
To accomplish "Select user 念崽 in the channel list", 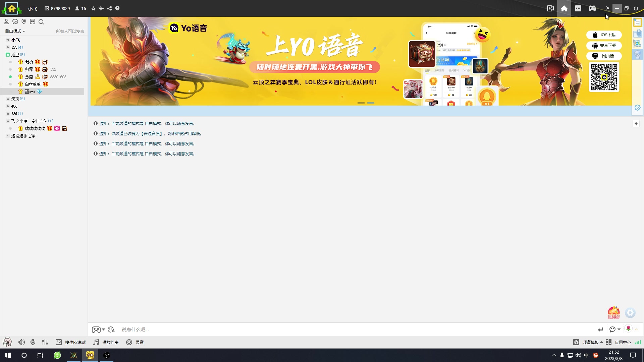I will tap(29, 77).
